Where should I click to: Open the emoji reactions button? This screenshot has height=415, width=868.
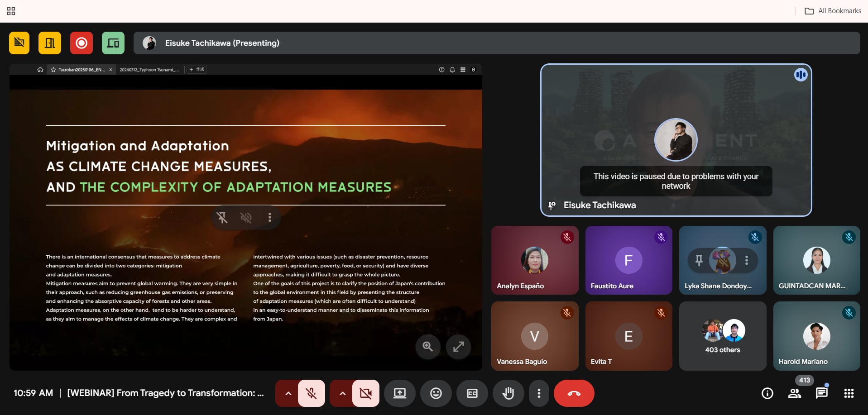(x=436, y=393)
